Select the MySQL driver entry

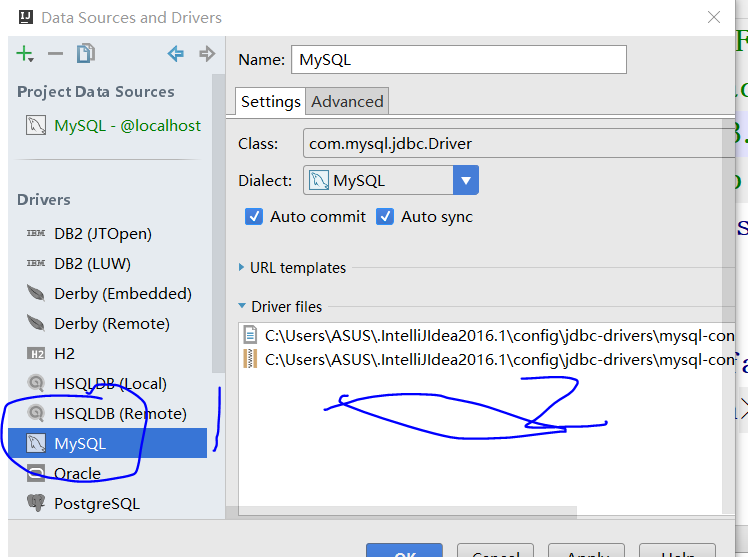108,444
